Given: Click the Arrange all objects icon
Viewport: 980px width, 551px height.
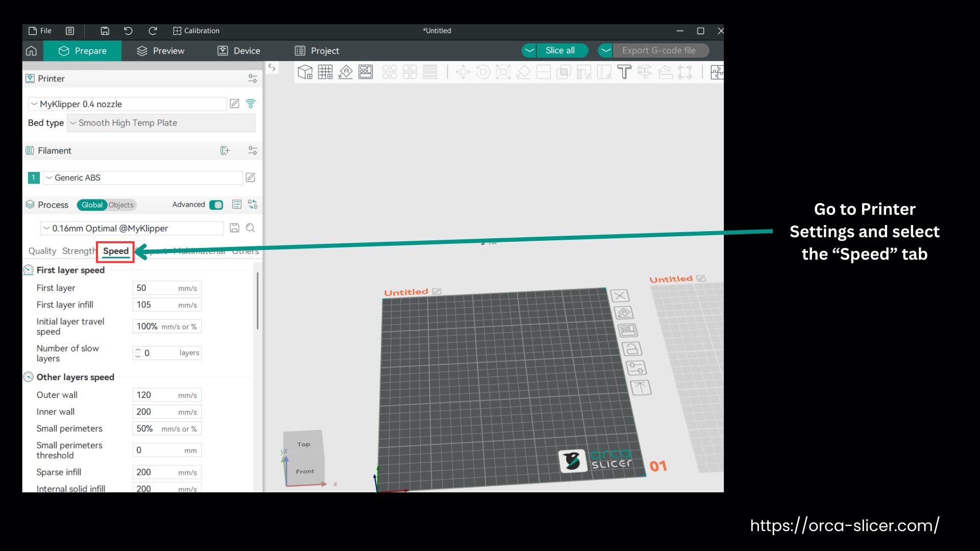Looking at the screenshot, I should (x=366, y=72).
